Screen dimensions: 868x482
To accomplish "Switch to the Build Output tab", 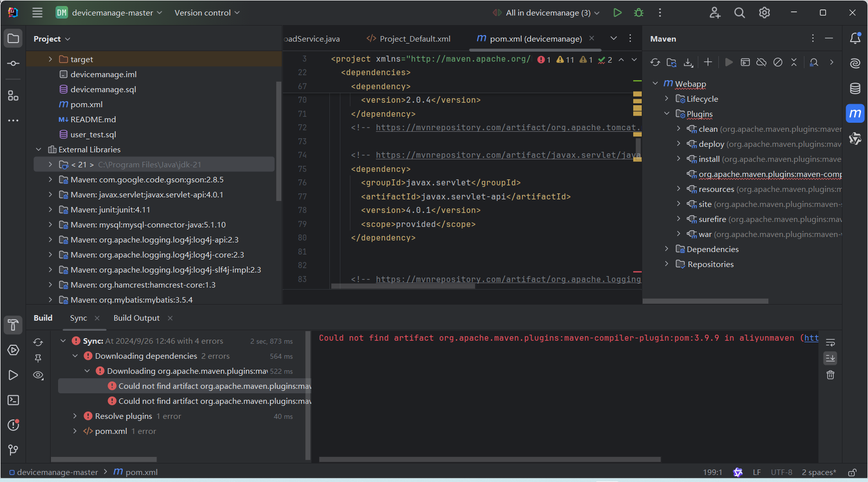I will [136, 318].
